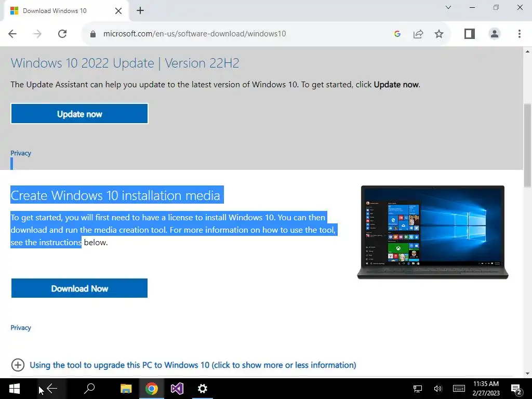Open the volume control in the tray
Screen dimensions: 532x399
click(x=437, y=389)
